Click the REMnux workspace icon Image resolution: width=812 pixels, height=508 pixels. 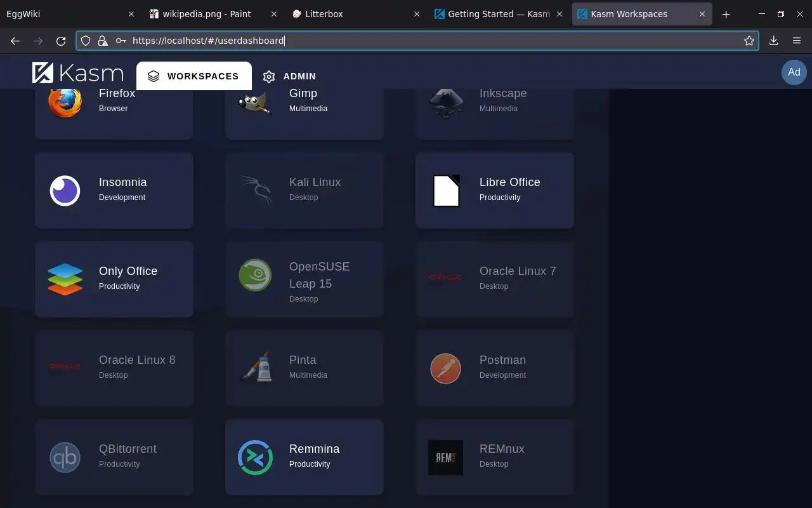[x=445, y=457]
